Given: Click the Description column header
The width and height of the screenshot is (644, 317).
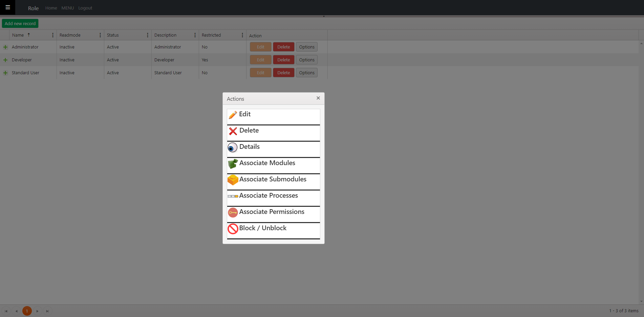Looking at the screenshot, I should [x=165, y=35].
